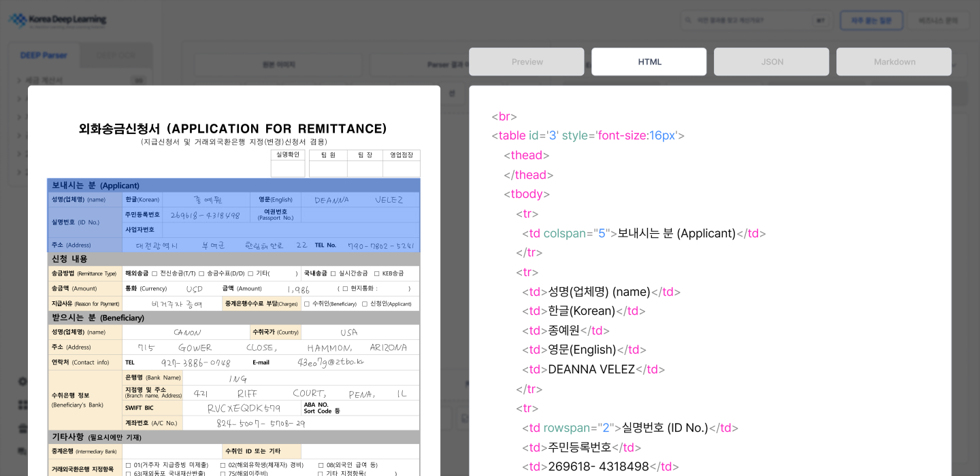Image resolution: width=980 pixels, height=476 pixels.
Task: Click the Korea Deep Learning logo
Action: (x=58, y=20)
